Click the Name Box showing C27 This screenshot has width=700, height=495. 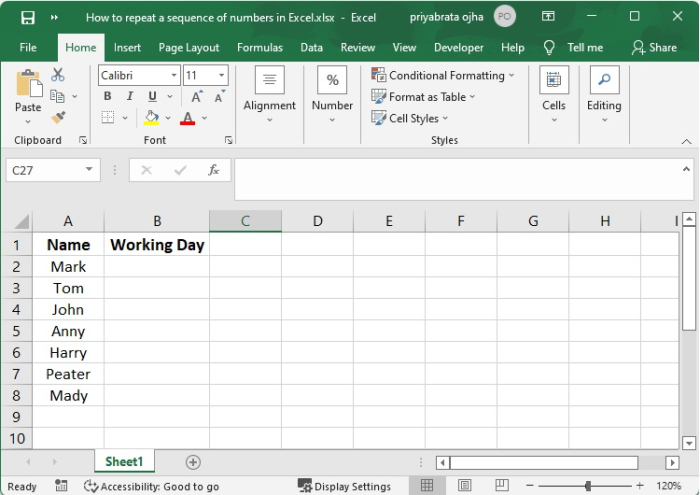(x=45, y=170)
